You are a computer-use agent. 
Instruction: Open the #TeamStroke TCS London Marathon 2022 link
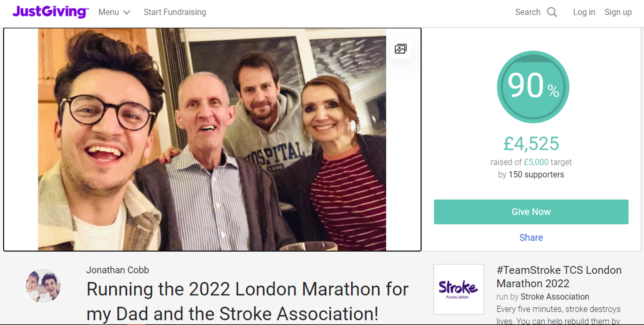point(559,277)
